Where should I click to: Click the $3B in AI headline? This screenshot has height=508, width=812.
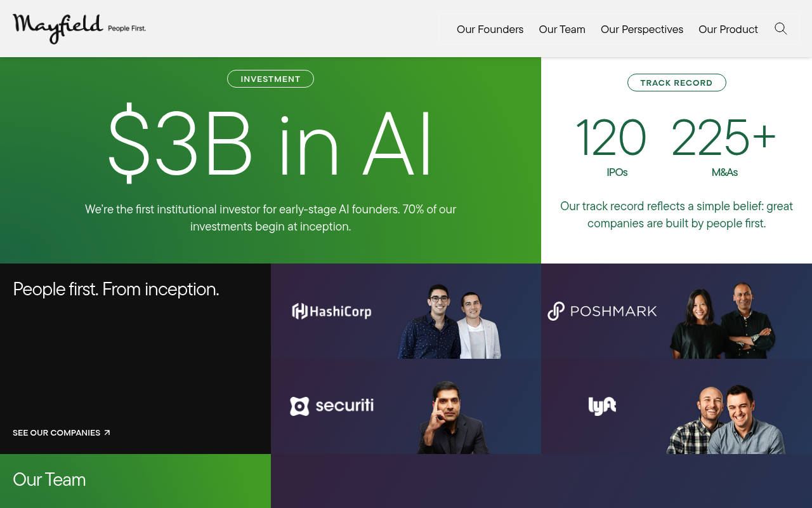[x=270, y=144]
